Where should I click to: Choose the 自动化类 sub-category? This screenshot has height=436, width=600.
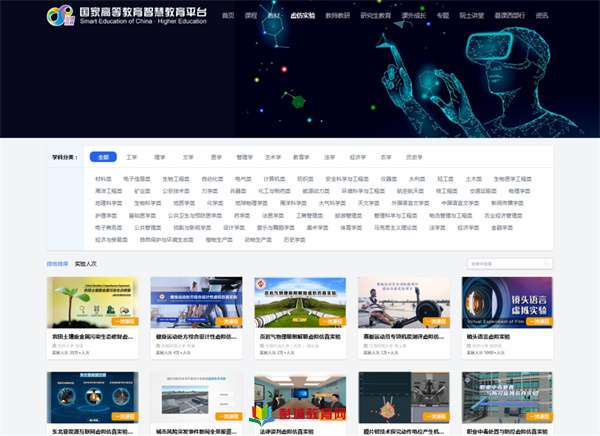pos(212,179)
